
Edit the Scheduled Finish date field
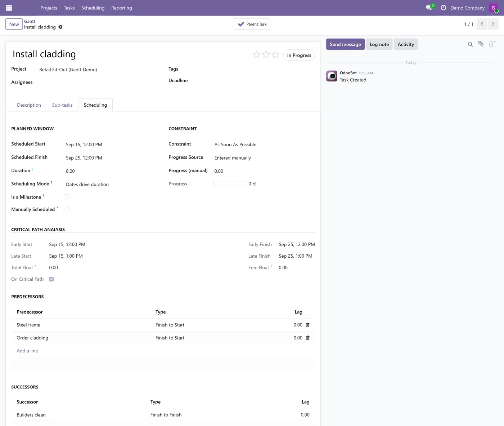(x=111, y=158)
